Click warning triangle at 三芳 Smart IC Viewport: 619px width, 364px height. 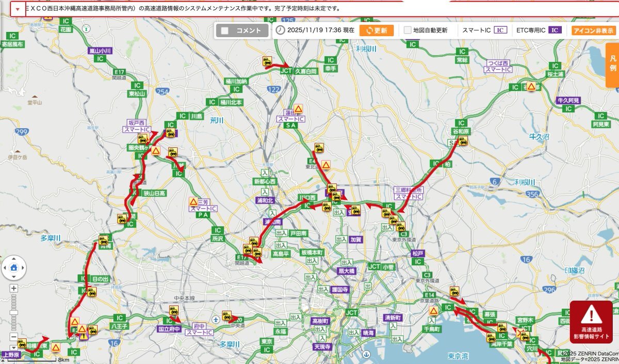point(193,202)
